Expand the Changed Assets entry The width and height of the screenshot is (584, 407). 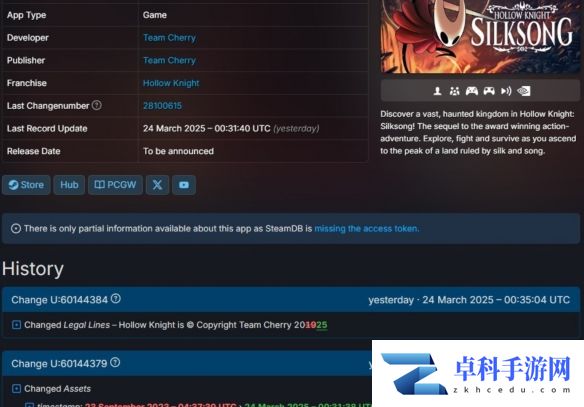pos(16,389)
